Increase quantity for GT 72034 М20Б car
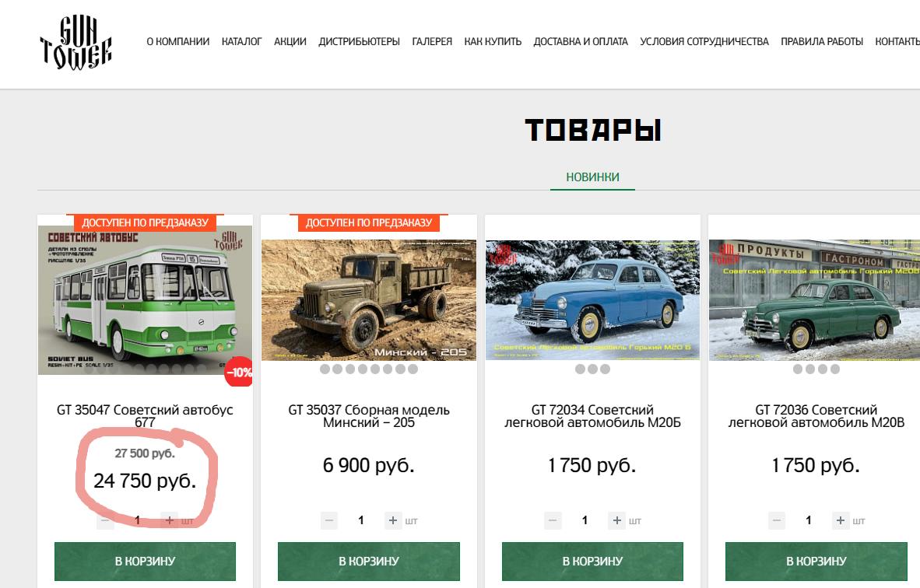 pyautogui.click(x=616, y=520)
